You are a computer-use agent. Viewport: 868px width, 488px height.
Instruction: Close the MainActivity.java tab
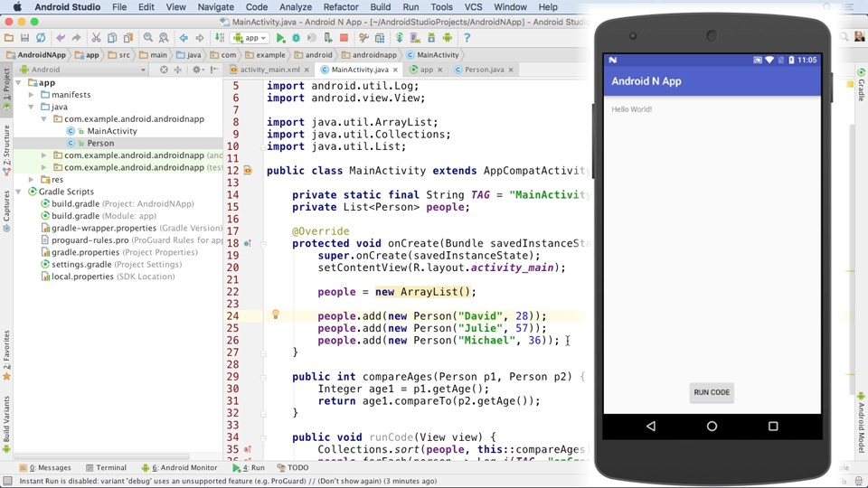[x=395, y=70]
